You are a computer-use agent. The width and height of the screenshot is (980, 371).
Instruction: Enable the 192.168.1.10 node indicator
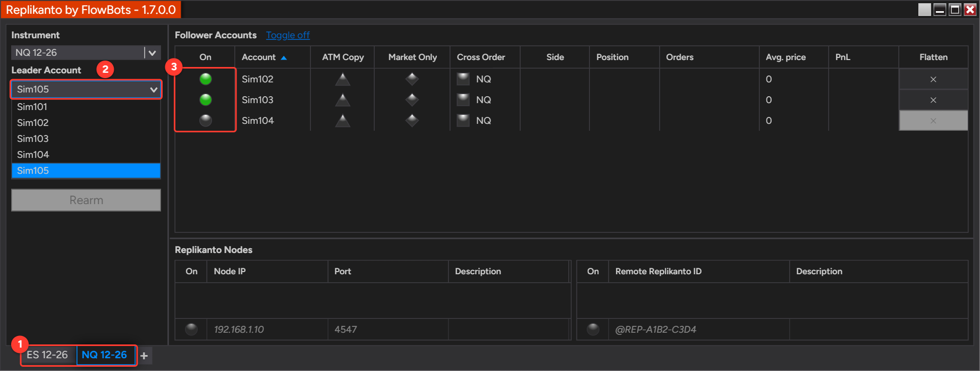coord(191,330)
